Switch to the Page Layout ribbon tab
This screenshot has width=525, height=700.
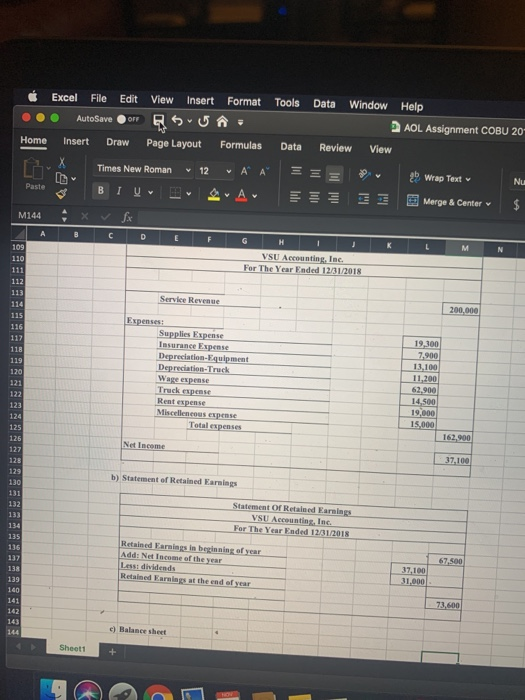click(174, 144)
